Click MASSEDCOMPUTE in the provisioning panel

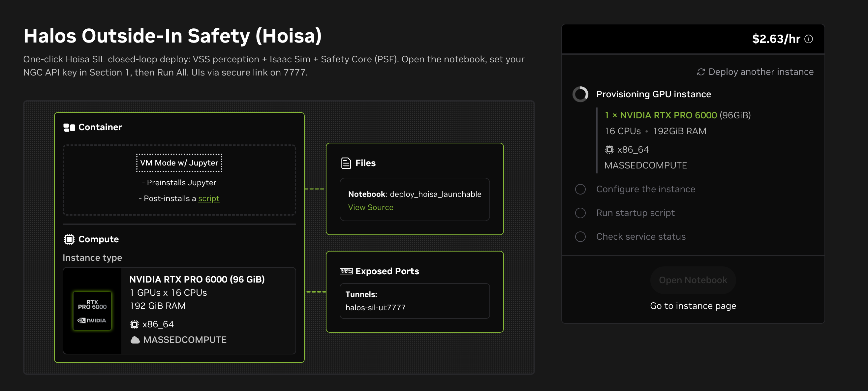tap(645, 165)
